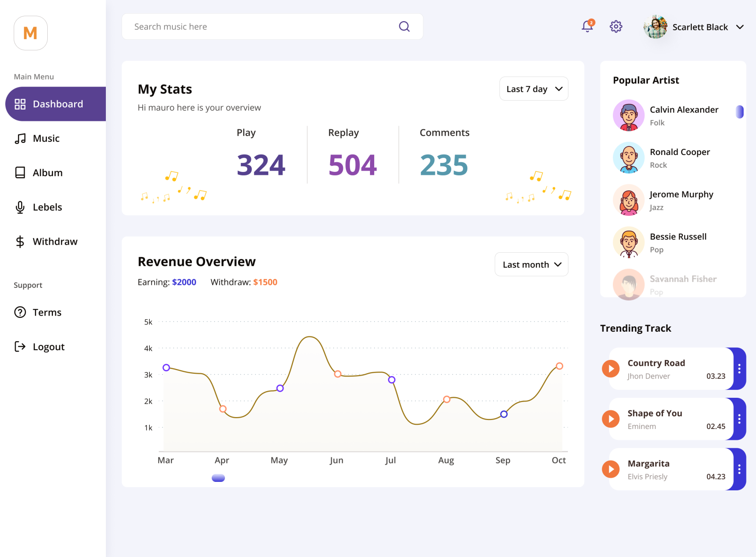Open the Album menu item
The image size is (756, 557).
47,173
